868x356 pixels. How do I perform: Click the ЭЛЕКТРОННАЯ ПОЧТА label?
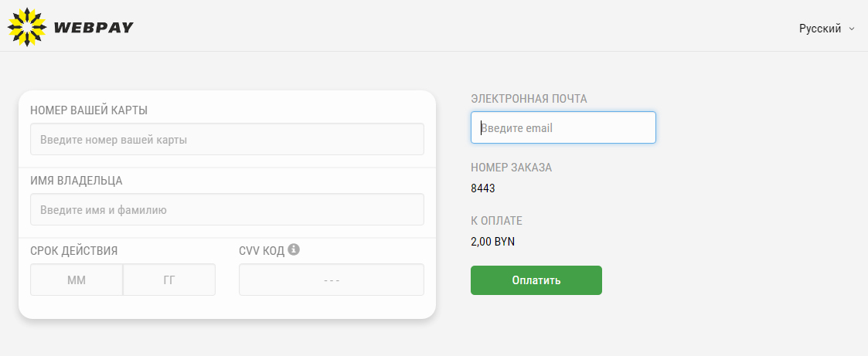(x=529, y=99)
